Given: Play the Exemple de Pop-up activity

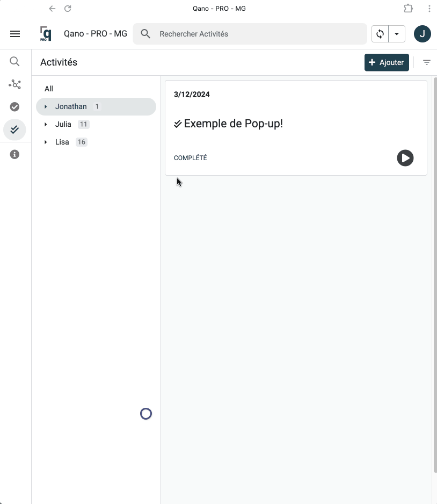Looking at the screenshot, I should (x=405, y=158).
